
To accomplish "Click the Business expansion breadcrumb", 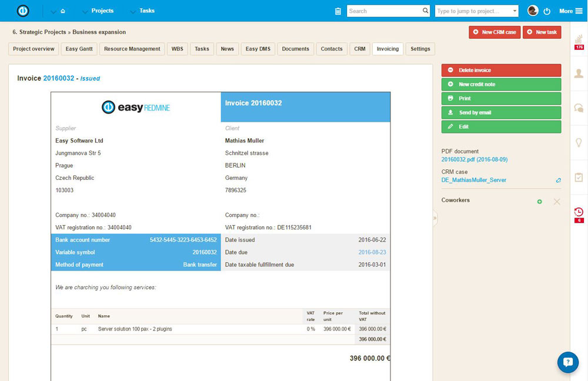I will click(x=99, y=32).
